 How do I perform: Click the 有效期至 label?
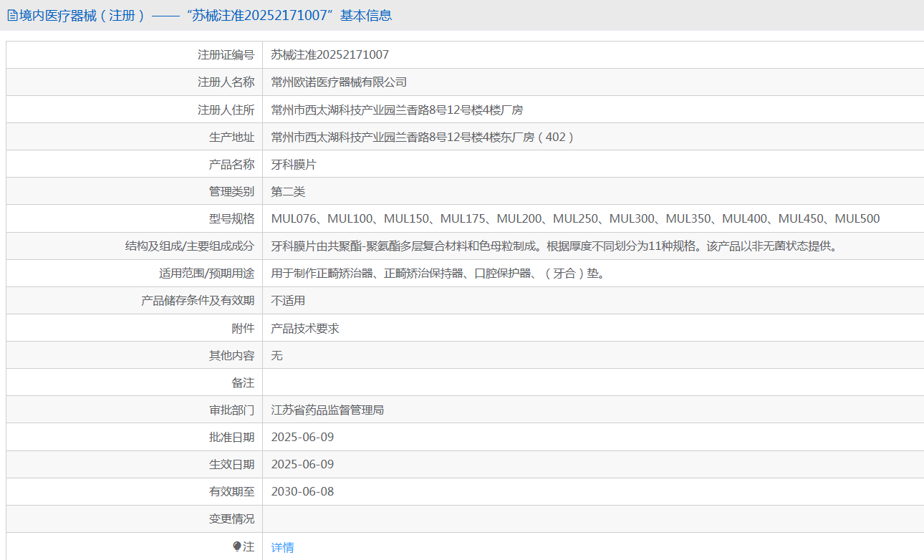[x=231, y=491]
